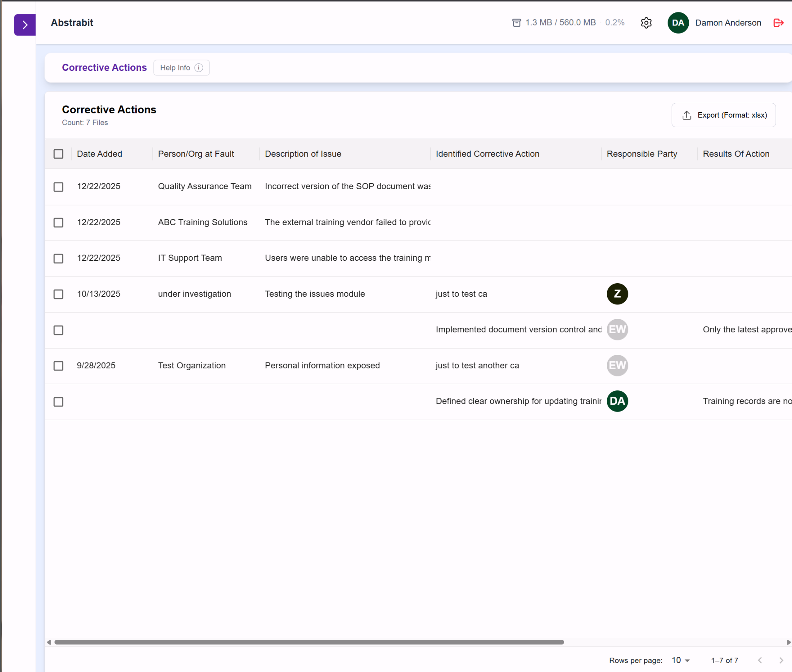
Task: Click the Abstrabit app title
Action: 72,23
